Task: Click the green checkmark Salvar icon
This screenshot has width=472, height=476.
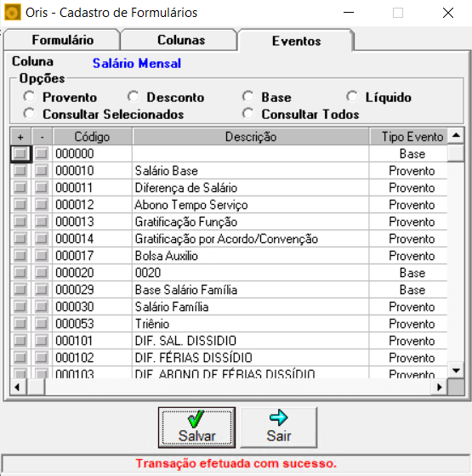Action: click(x=196, y=418)
